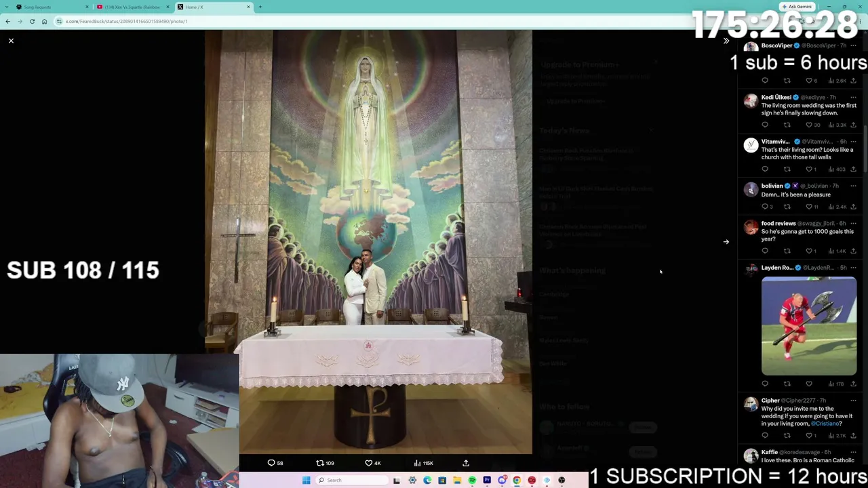868x488 pixels.
Task: Select the Home / X browser tab
Action: (214, 7)
